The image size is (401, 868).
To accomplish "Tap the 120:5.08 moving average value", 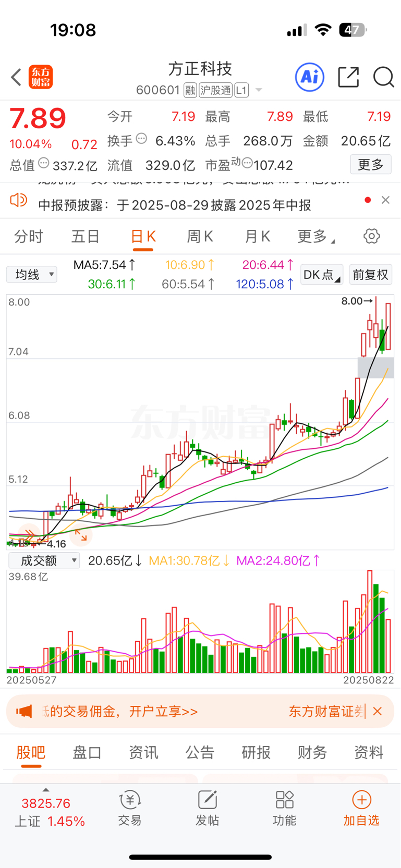I will (265, 284).
